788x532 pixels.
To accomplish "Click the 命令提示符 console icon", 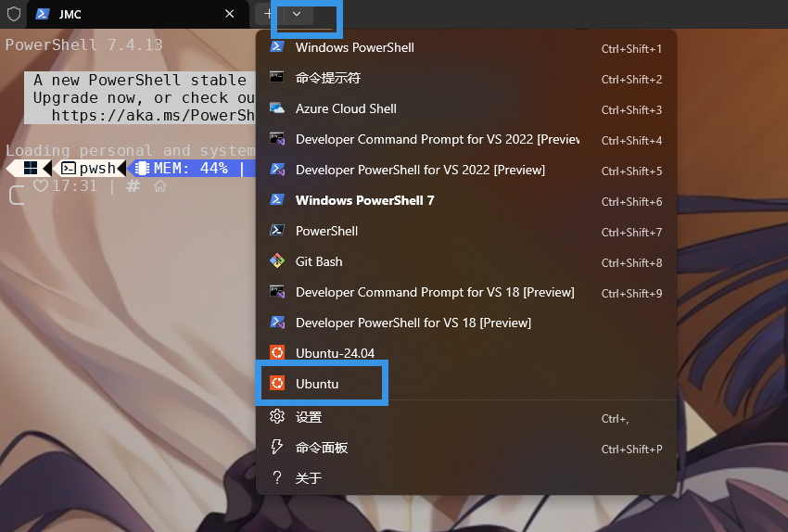I will (x=277, y=77).
